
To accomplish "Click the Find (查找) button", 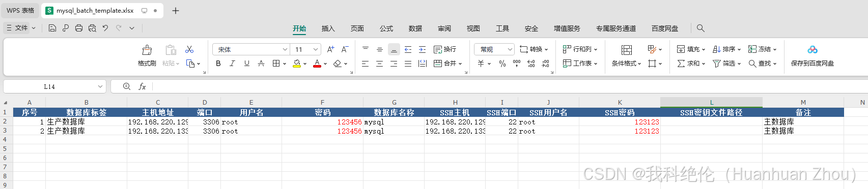I will click(x=762, y=64).
